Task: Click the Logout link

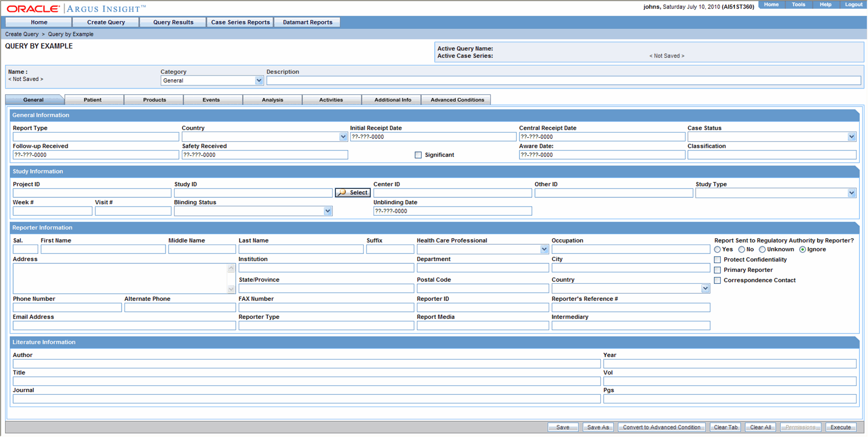Action: pyautogui.click(x=853, y=5)
